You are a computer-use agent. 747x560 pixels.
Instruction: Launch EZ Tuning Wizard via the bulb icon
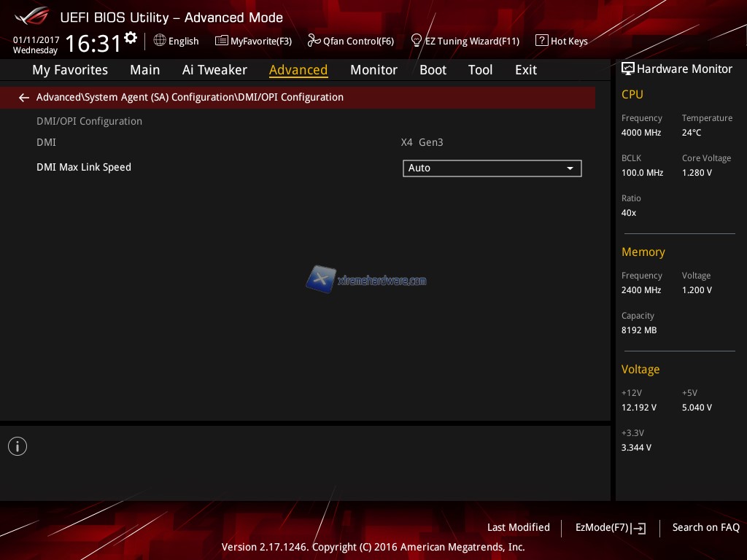coord(417,41)
